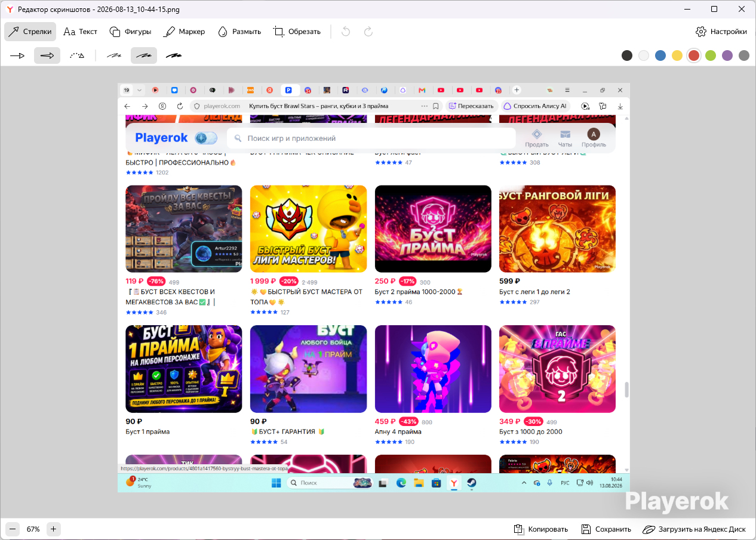Screen dimensions: 756x540
Task: Select the Текст text tool
Action: coord(81,32)
